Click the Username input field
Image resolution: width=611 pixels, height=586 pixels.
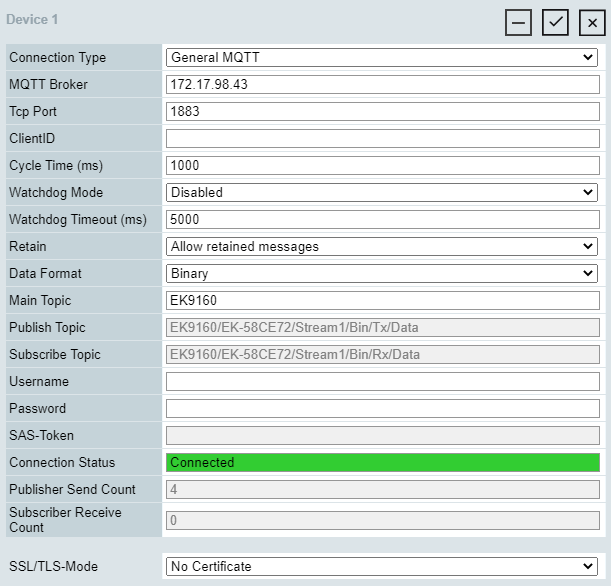[382, 381]
